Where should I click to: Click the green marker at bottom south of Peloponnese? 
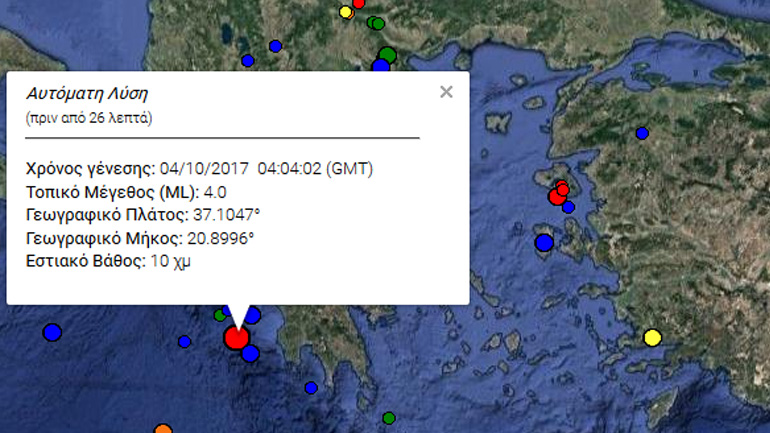coord(389,418)
